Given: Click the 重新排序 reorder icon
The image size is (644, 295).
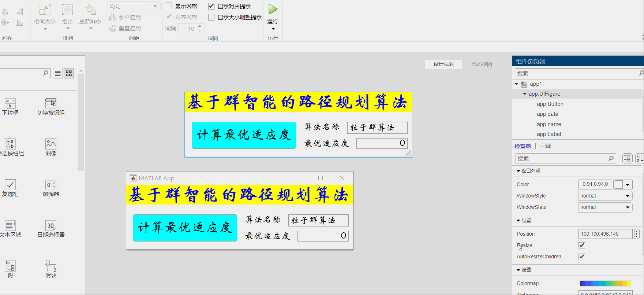Looking at the screenshot, I should pyautogui.click(x=90, y=9).
